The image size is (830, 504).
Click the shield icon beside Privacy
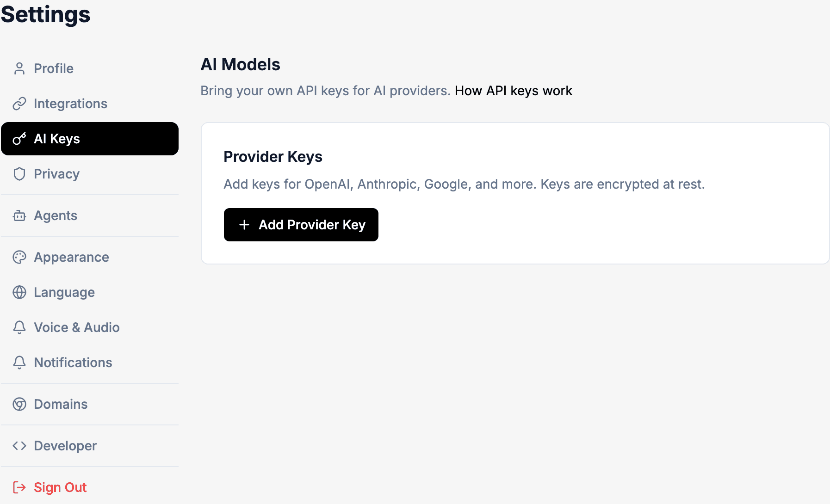pyautogui.click(x=19, y=174)
